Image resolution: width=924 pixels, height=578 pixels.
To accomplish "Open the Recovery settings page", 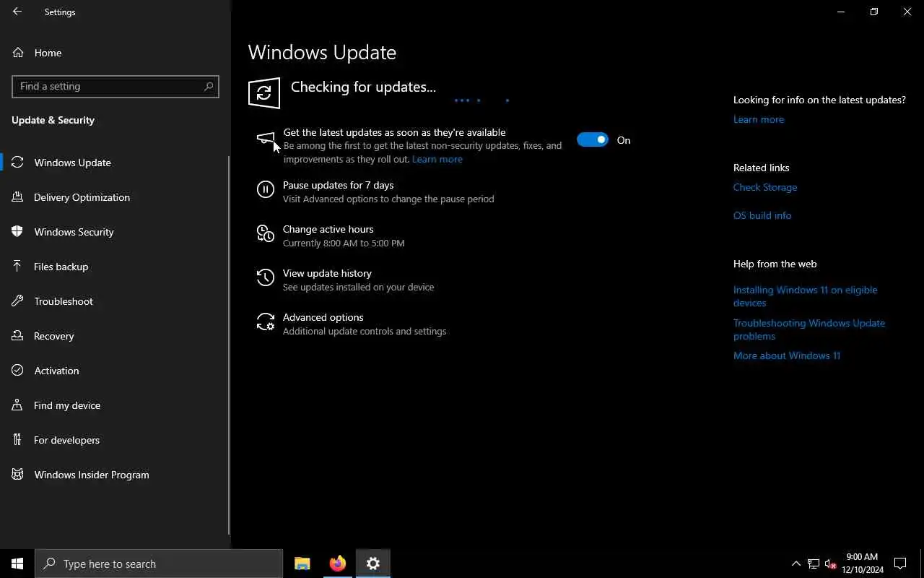I will click(115, 336).
